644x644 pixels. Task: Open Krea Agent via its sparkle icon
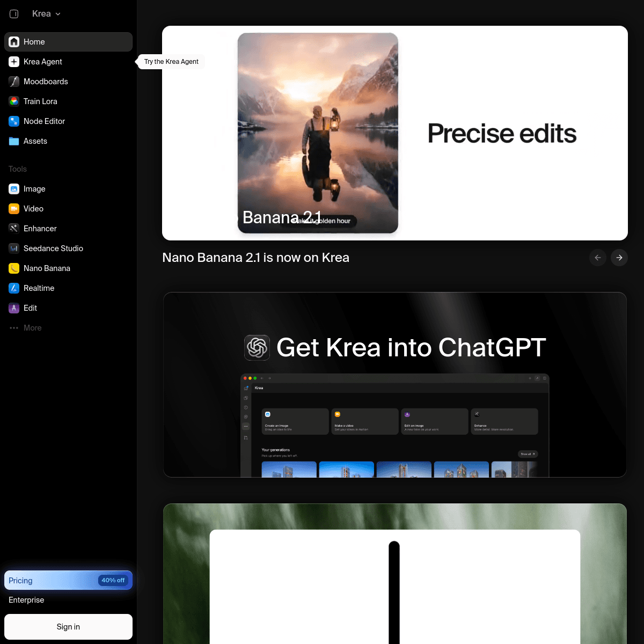pos(14,62)
